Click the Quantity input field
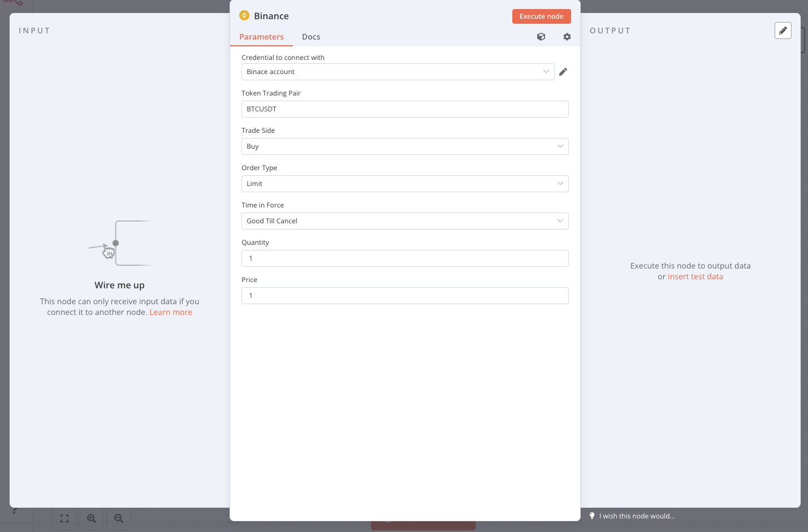This screenshot has width=808, height=532. click(405, 258)
